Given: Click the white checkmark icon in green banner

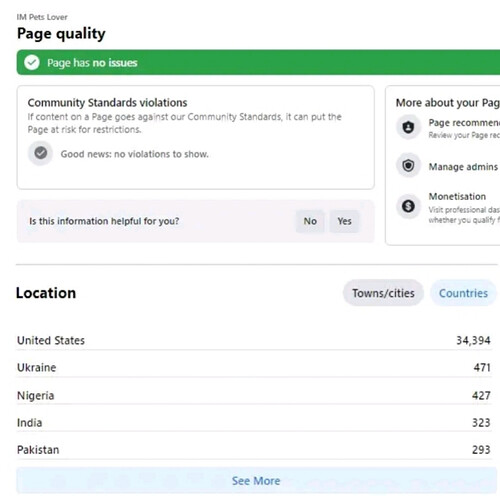Looking at the screenshot, I should [32, 62].
